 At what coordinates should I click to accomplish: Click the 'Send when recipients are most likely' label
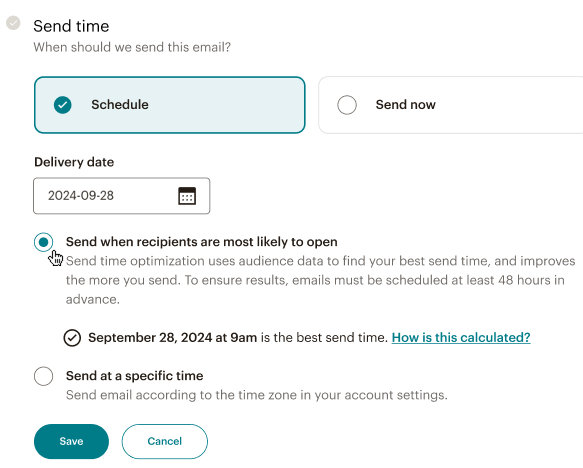click(202, 242)
